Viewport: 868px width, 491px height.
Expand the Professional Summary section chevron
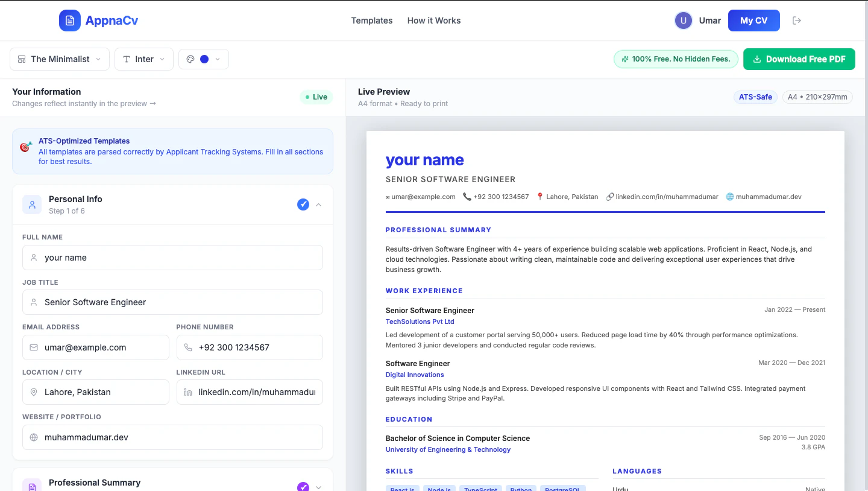[319, 487]
